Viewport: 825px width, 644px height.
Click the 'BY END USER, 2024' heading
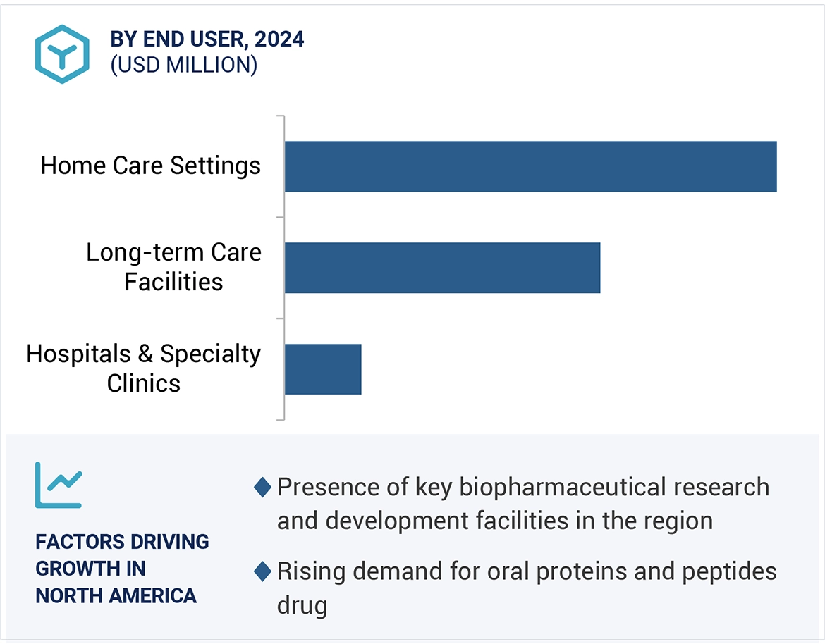click(207, 39)
